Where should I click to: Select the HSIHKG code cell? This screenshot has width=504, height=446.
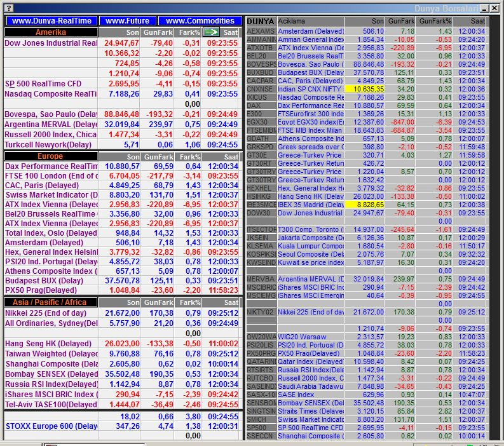tap(261, 196)
